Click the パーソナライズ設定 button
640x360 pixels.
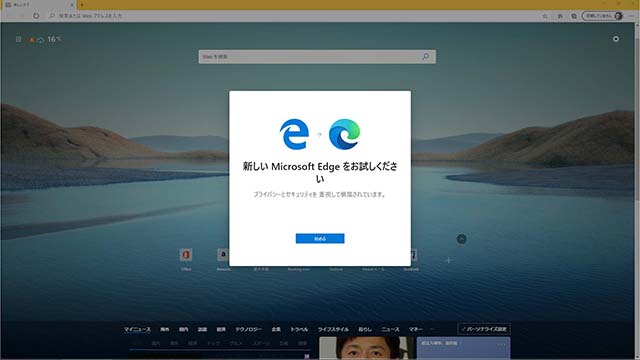pos(484,329)
